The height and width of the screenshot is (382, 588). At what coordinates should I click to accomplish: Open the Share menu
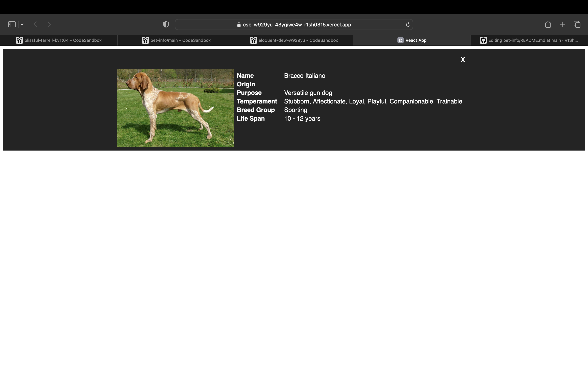point(548,24)
